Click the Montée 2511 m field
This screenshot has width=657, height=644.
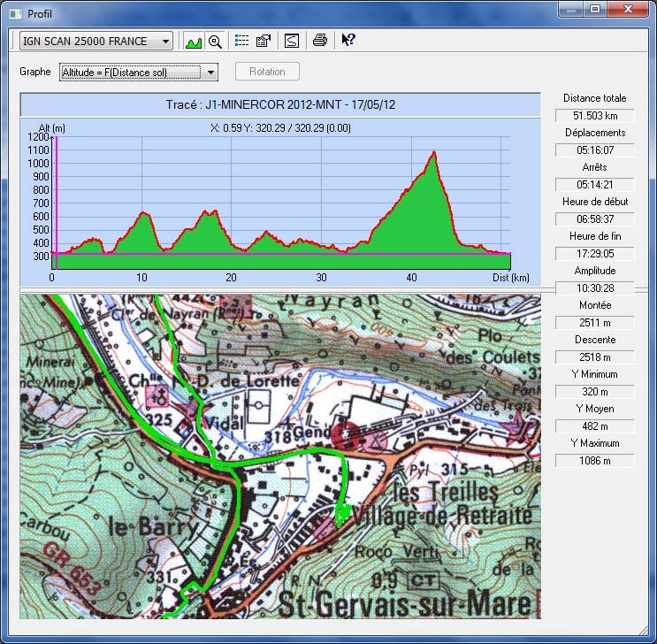coord(594,323)
